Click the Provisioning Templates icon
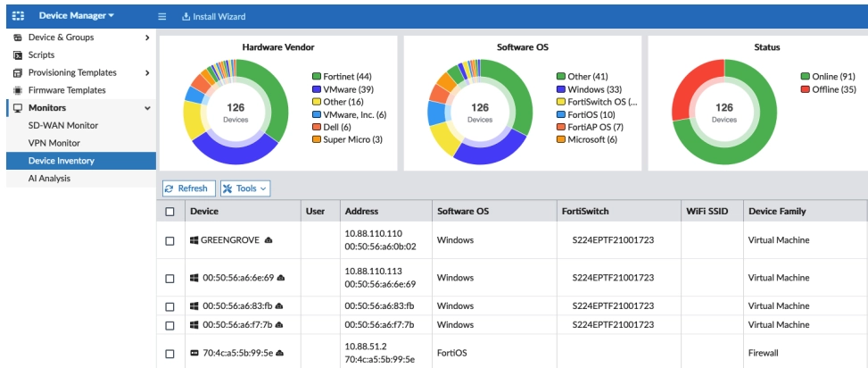 click(x=18, y=72)
